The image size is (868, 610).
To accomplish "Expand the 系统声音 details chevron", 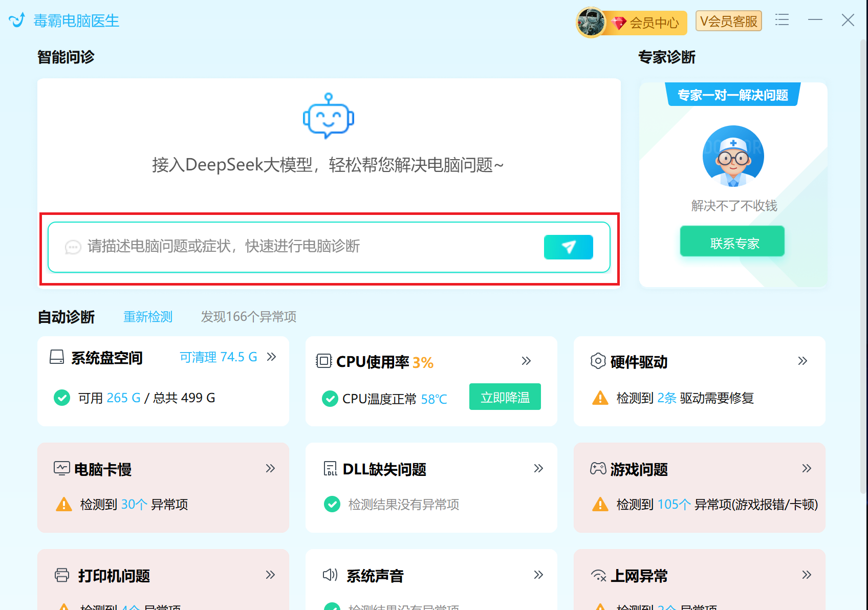I will (538, 575).
